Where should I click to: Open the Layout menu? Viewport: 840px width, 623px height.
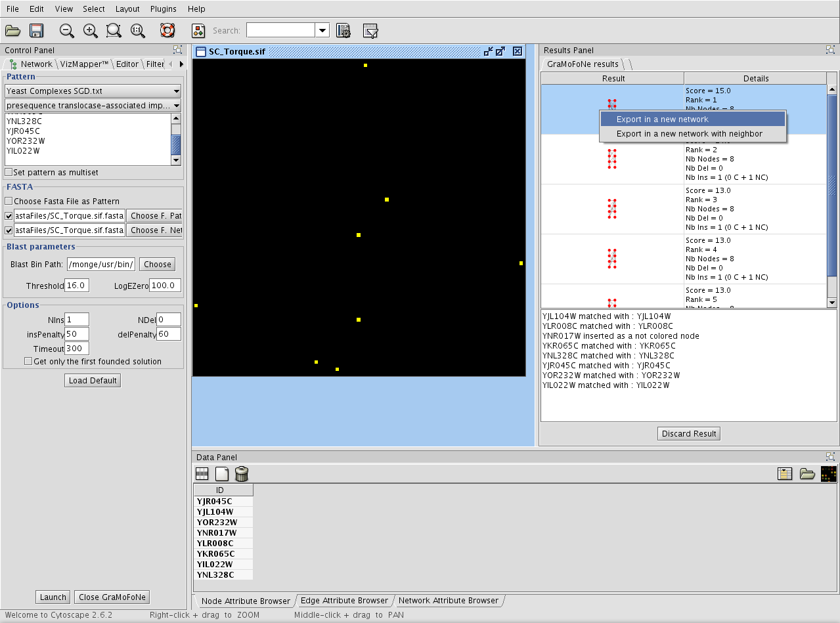coord(127,9)
